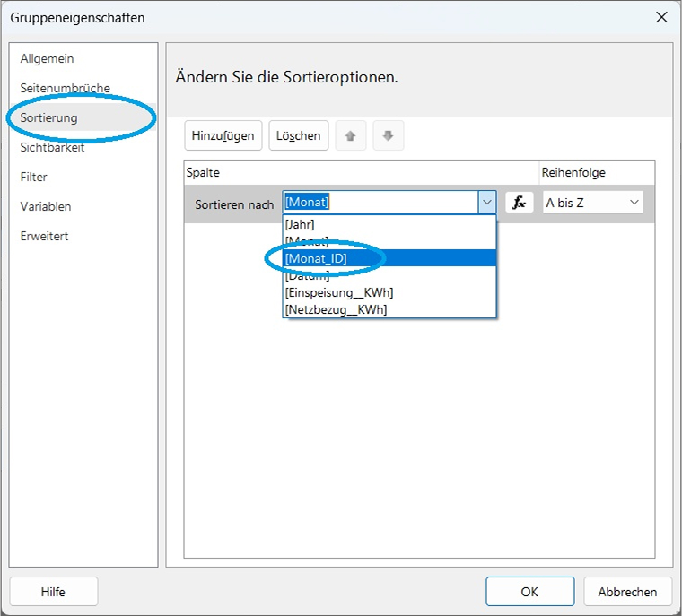The image size is (682, 616).
Task: Click inside the [Monat] sort expression field
Action: (380, 203)
